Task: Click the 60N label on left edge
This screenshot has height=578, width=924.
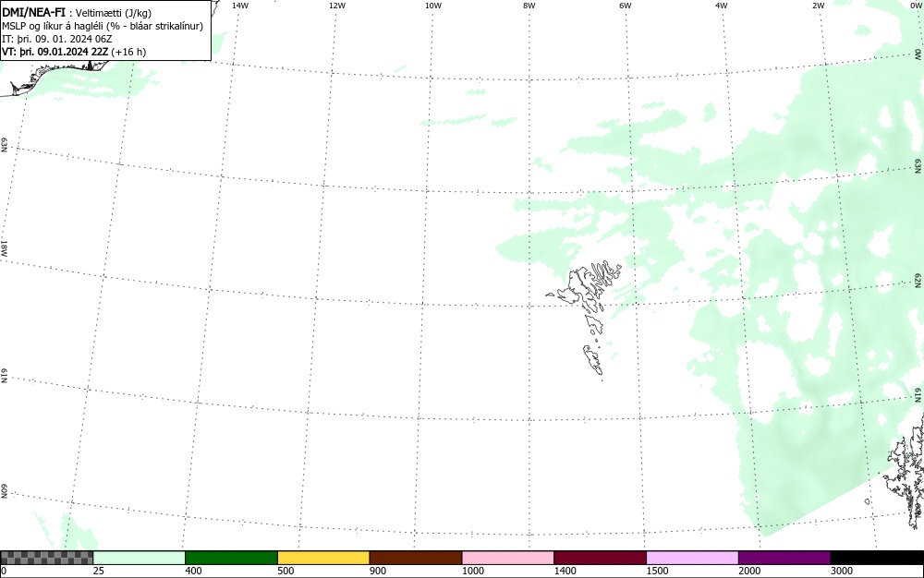Action: pos(4,492)
